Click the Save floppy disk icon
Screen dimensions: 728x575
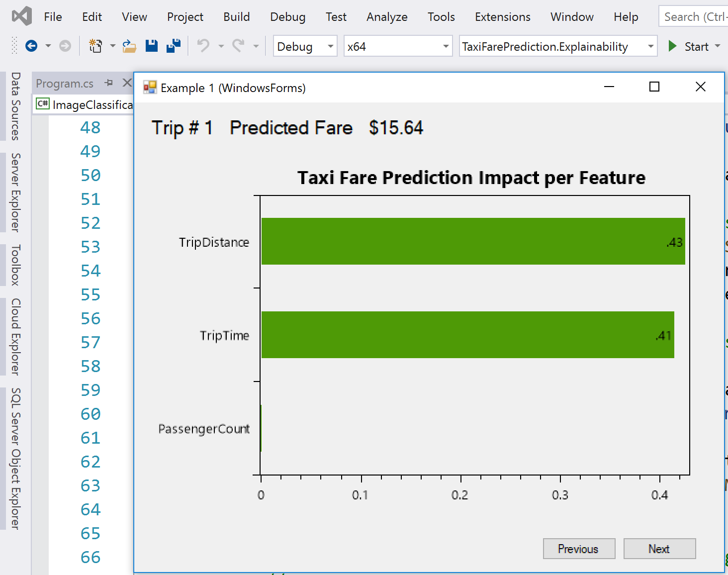(x=152, y=46)
